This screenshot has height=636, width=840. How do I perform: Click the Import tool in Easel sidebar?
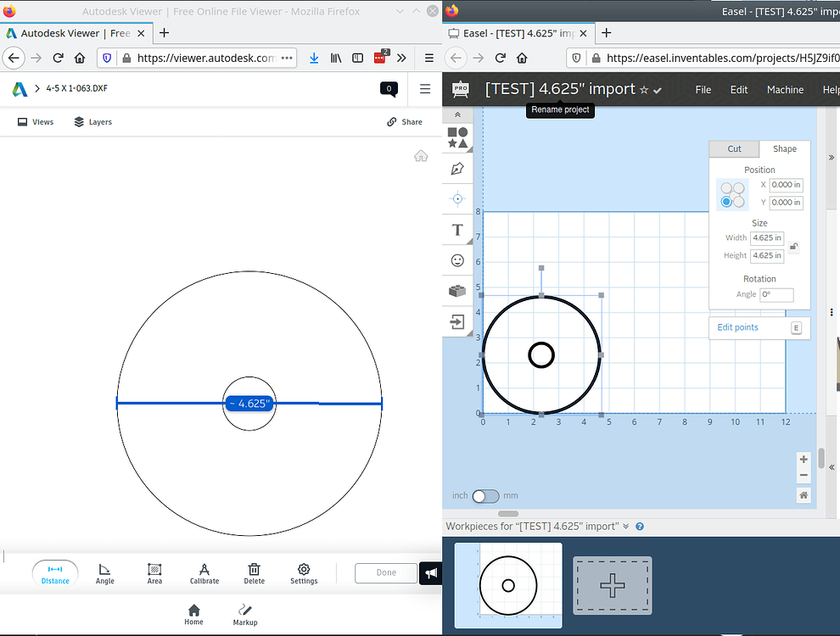click(x=457, y=321)
